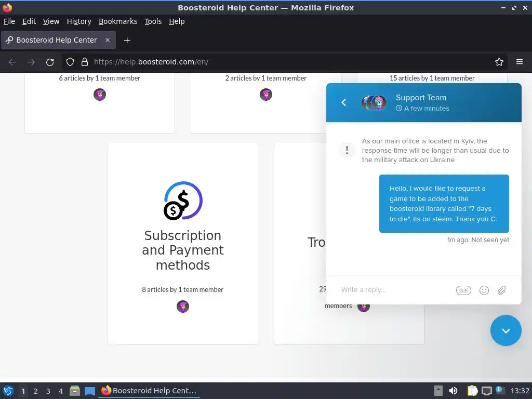Open the file manager taskbar icon
Screen dimensions: 532x399
point(75,391)
